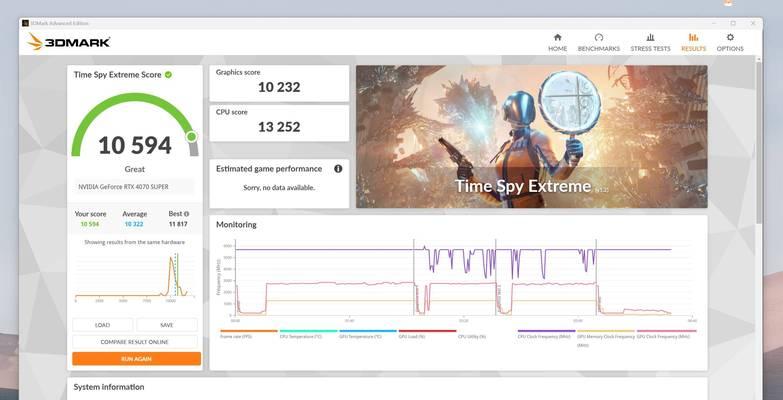Toggle the GPU Temperature legend entry

[368, 334]
